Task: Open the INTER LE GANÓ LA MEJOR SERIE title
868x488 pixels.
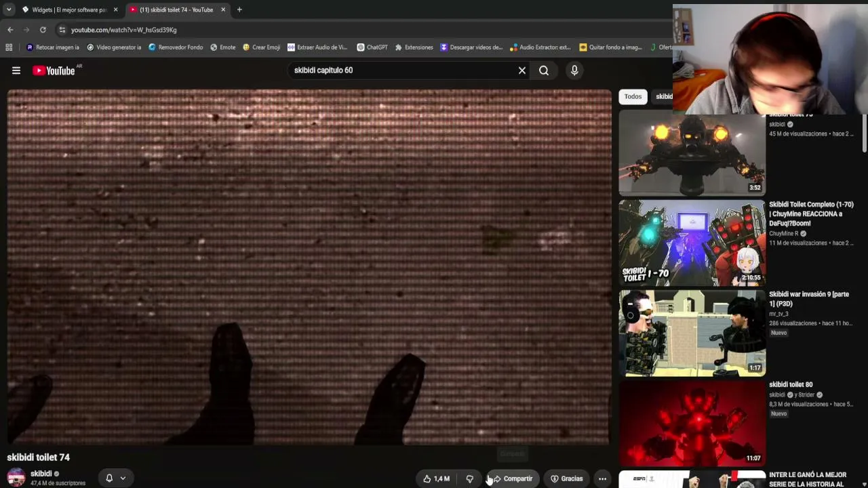Action: tap(808, 479)
